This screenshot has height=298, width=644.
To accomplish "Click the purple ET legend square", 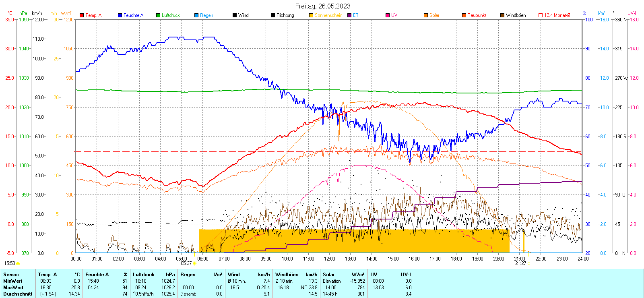I will (349, 15).
